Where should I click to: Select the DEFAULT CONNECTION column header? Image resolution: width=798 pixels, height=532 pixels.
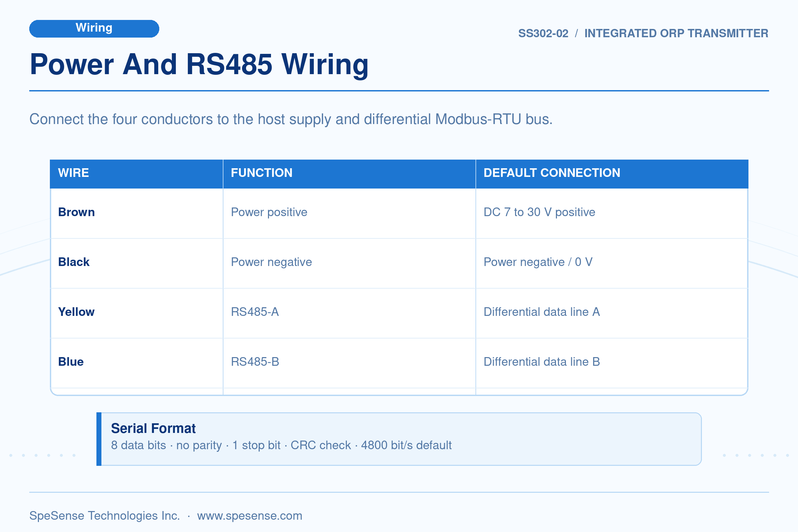pyautogui.click(x=612, y=174)
